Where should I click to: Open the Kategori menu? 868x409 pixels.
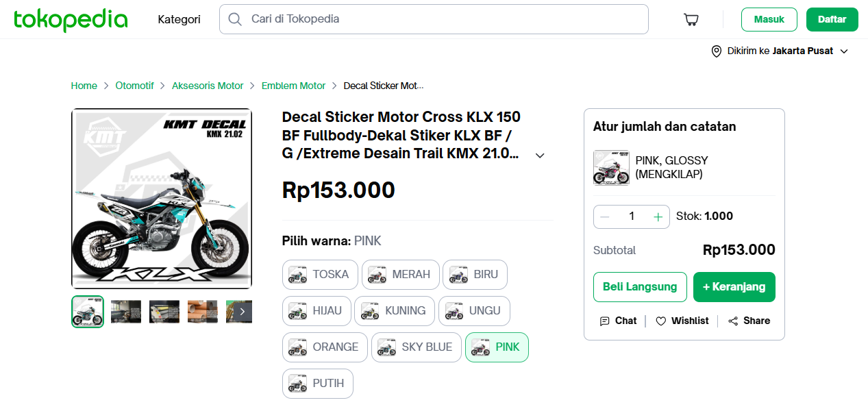point(179,19)
